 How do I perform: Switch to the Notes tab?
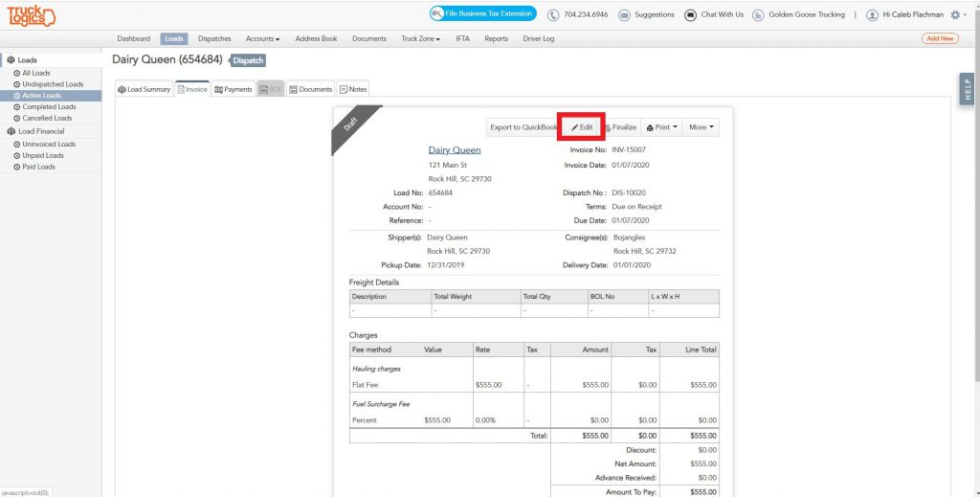[x=353, y=89]
